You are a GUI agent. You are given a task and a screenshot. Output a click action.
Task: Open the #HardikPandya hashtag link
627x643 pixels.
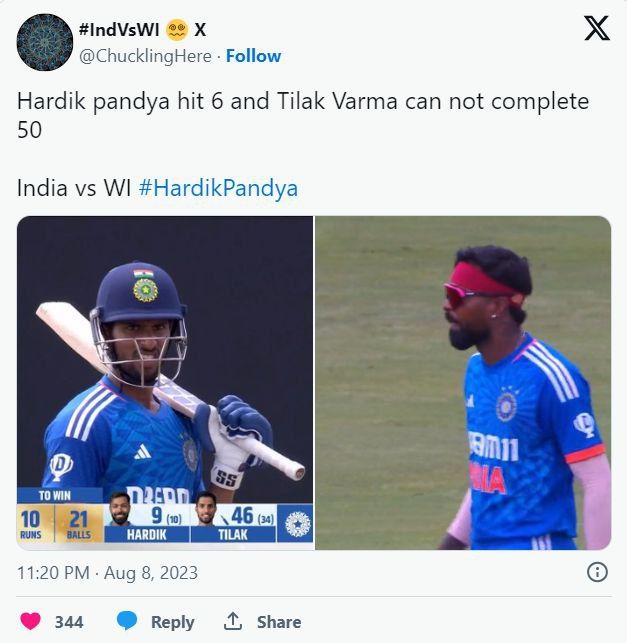click(x=218, y=188)
